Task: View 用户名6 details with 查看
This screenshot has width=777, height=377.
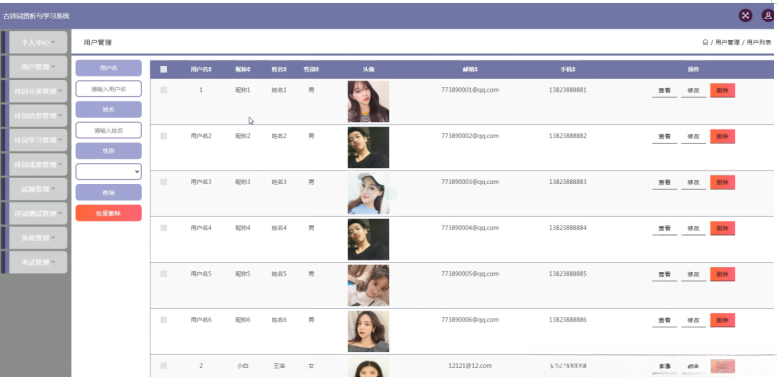Action: click(x=665, y=321)
